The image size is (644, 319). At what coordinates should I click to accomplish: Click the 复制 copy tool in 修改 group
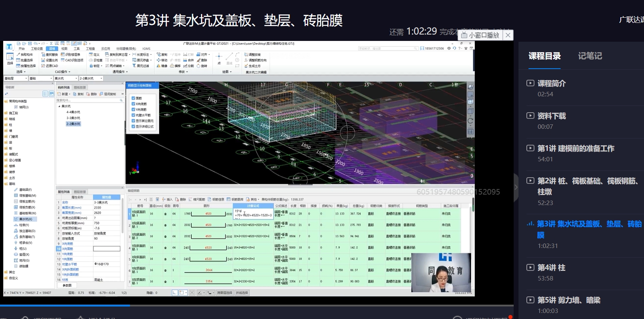pyautogui.click(x=162, y=55)
